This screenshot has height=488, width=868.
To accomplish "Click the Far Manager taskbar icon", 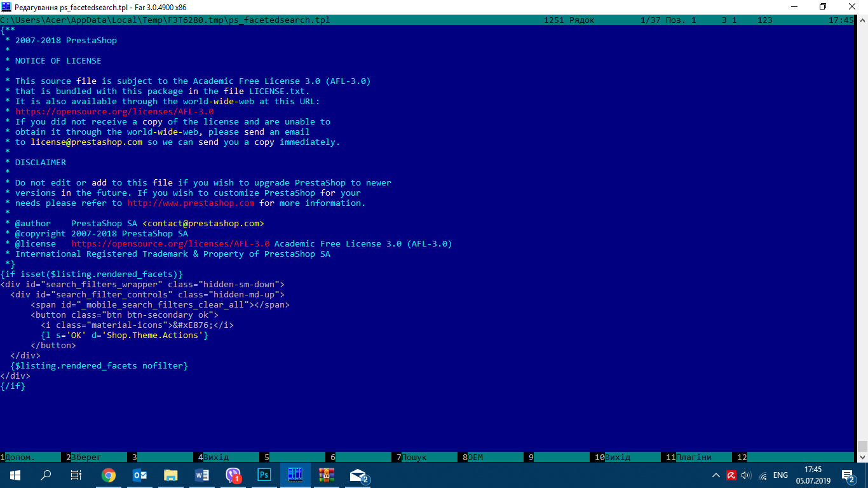I will (295, 475).
